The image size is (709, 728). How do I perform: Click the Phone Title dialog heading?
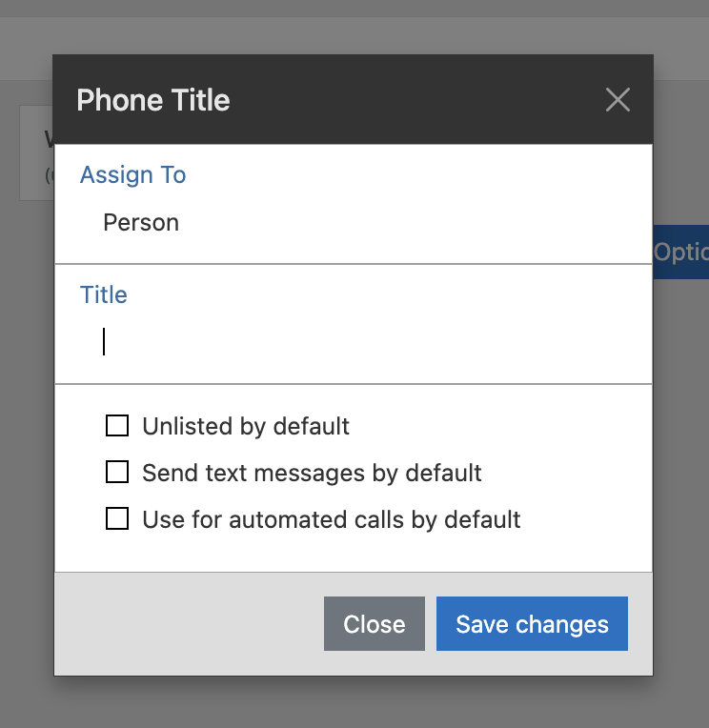[153, 100]
